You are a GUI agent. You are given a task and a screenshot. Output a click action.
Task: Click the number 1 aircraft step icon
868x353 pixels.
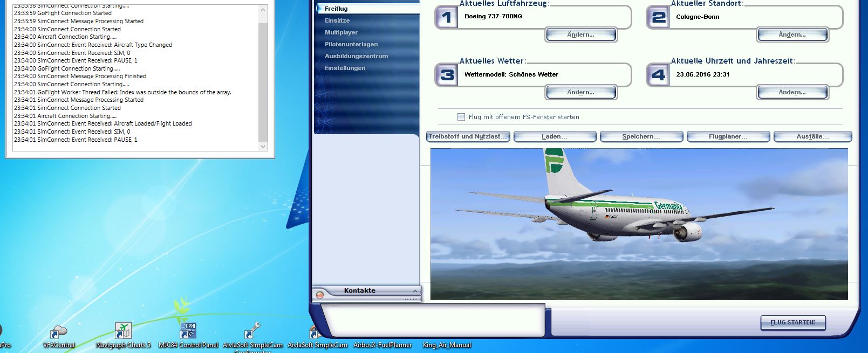pos(446,18)
